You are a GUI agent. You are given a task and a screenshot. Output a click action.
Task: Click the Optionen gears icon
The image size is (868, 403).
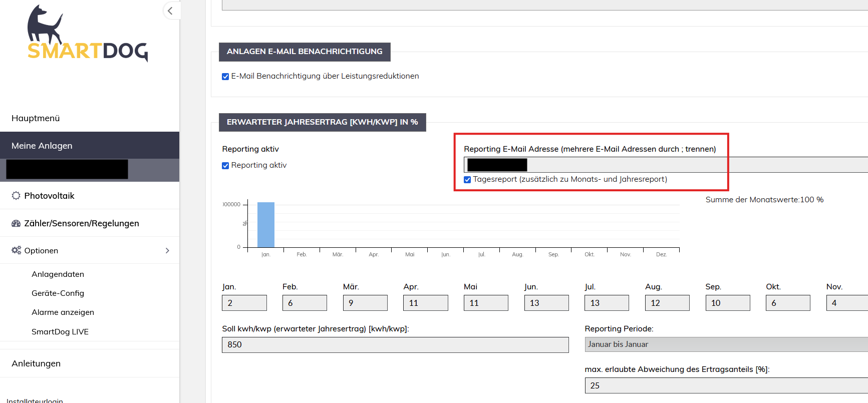[x=16, y=250]
